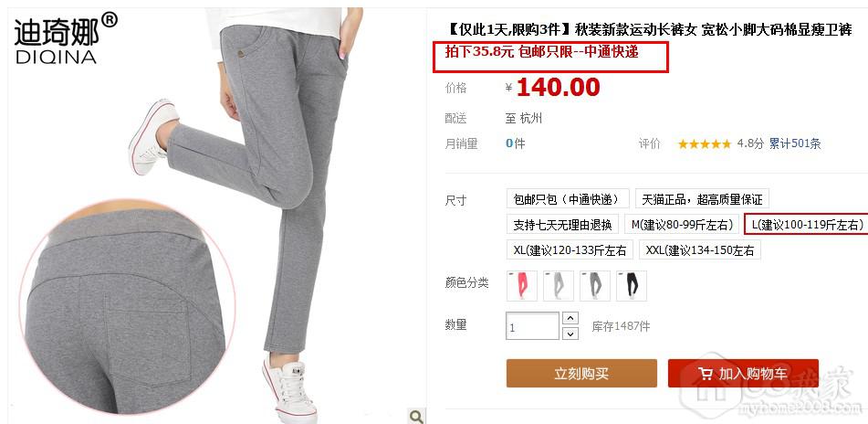Increase quantity with the up arrow
The width and height of the screenshot is (868, 424).
pyautogui.click(x=570, y=318)
